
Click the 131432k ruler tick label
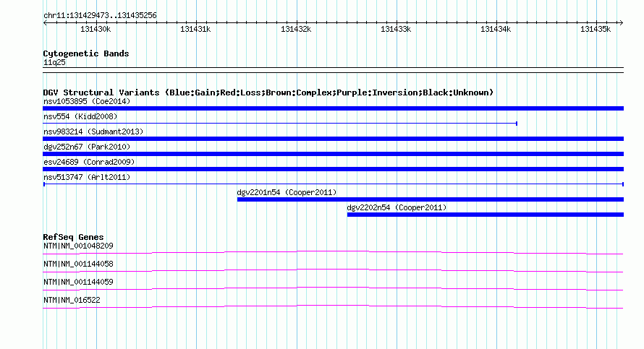click(x=296, y=29)
